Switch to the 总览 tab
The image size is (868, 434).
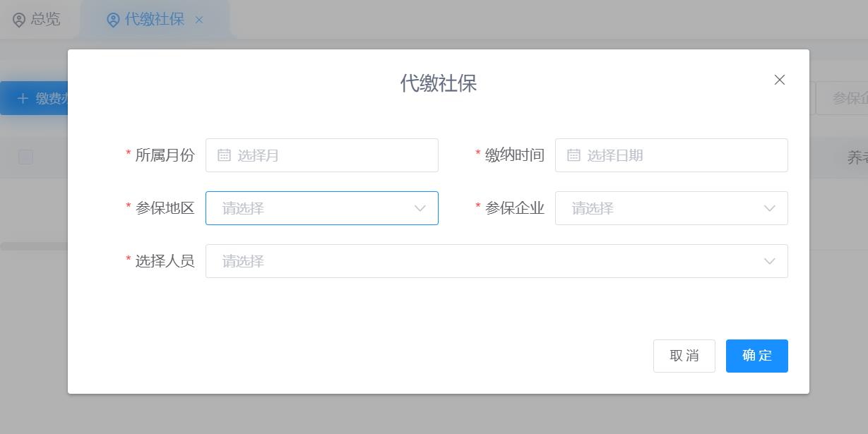coord(35,19)
